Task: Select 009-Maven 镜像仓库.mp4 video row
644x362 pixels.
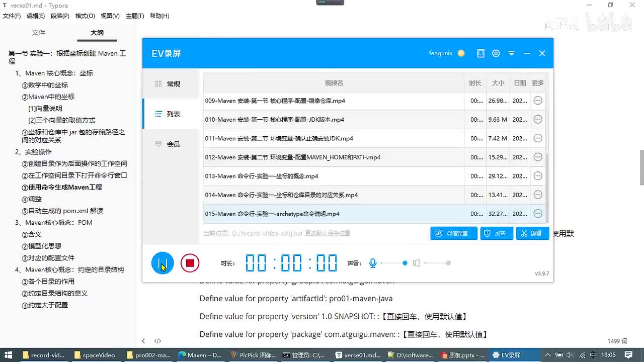Action: 374,101
